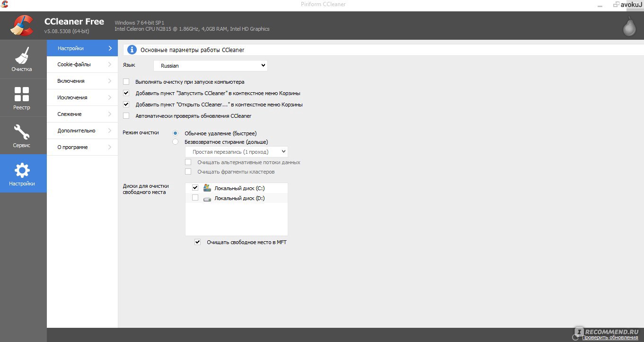Viewport: 644px width, 342px height.
Task: Click heading 'Основные параметры работы CCleaner'
Action: [x=192, y=50]
